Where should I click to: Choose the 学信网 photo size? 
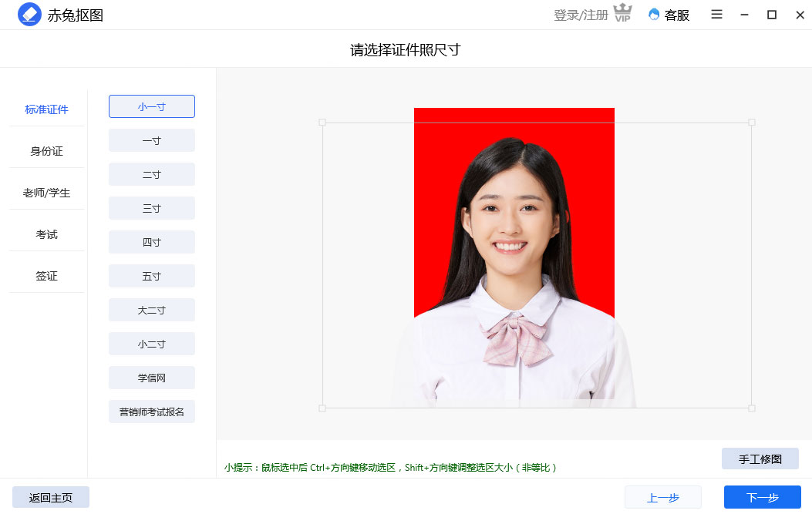coord(152,378)
